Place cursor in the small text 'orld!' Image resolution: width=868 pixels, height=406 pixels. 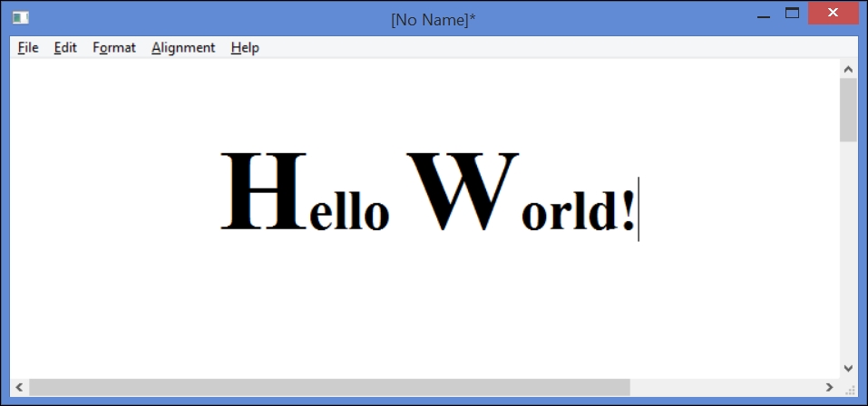coord(578,210)
